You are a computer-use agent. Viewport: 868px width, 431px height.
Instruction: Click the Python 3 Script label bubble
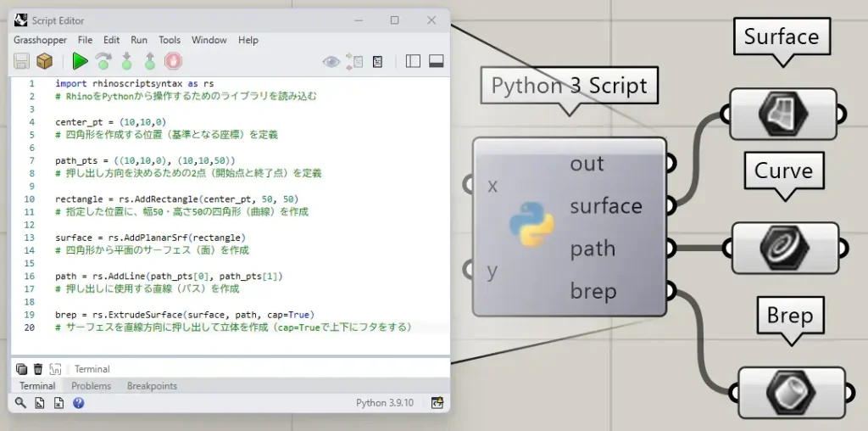tap(570, 86)
